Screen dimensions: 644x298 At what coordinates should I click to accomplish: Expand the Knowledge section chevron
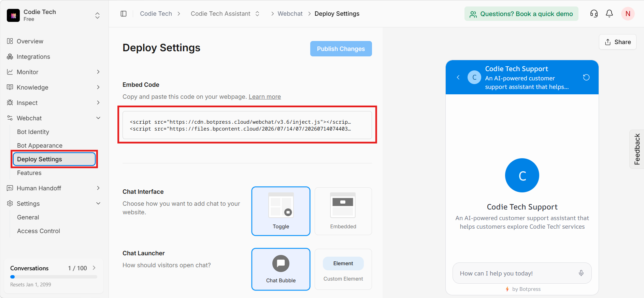98,87
